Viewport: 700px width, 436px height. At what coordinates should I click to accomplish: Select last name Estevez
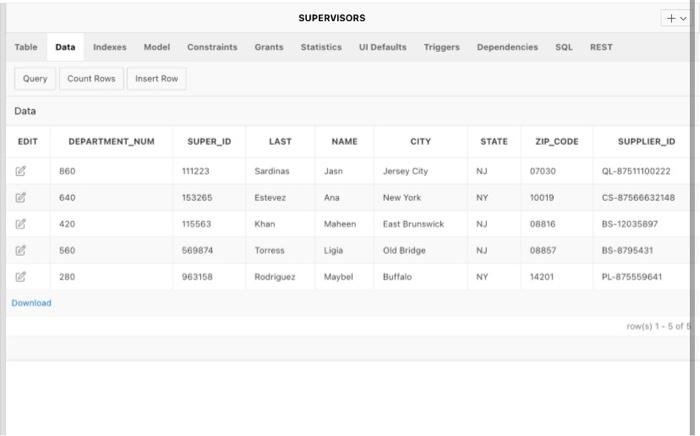click(270, 197)
